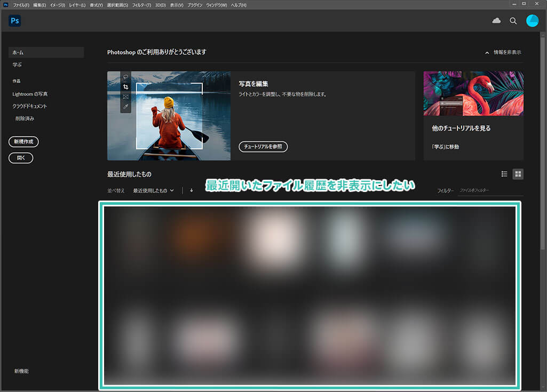Open 削除済み in the sidebar
This screenshot has width=547, height=392.
tap(25, 118)
